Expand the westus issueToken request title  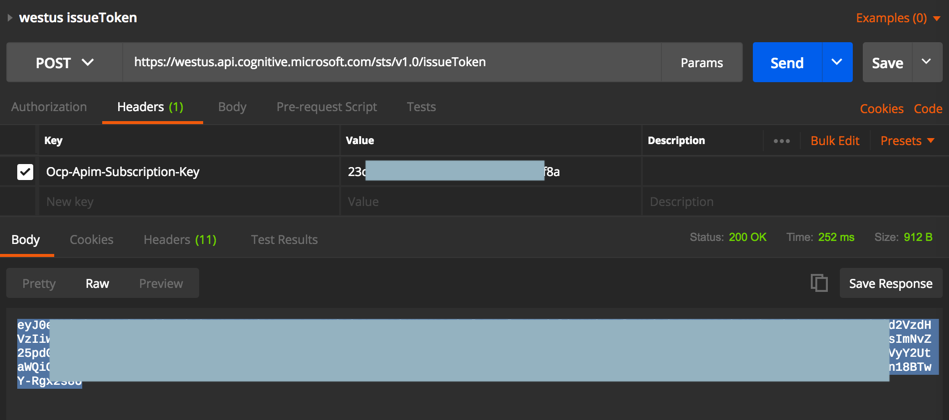click(x=10, y=17)
